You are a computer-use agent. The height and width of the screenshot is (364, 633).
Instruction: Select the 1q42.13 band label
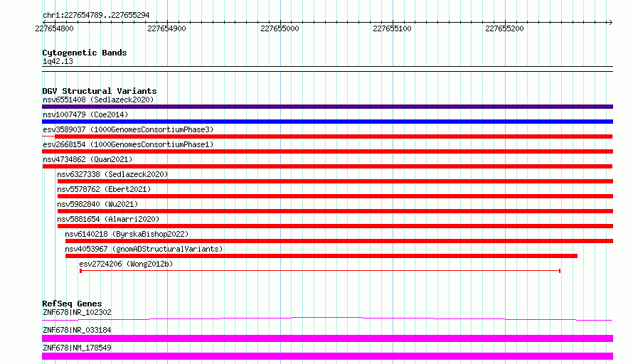58,61
